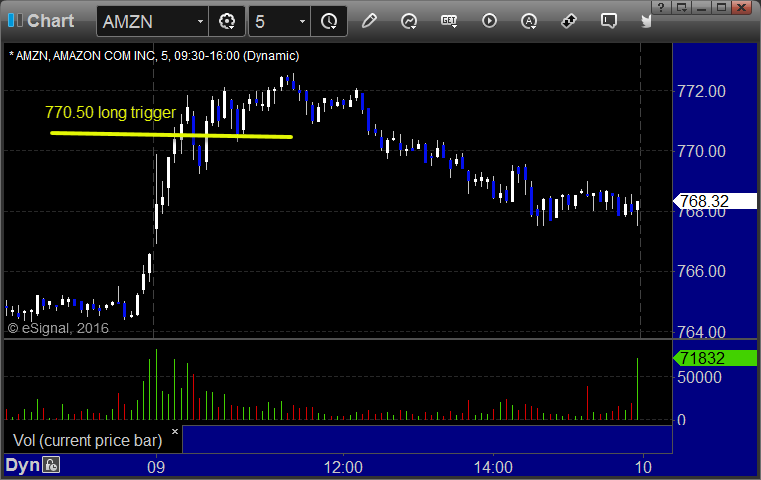This screenshot has height=480, width=761.
Task: Click the playback replay icon
Action: pos(489,21)
